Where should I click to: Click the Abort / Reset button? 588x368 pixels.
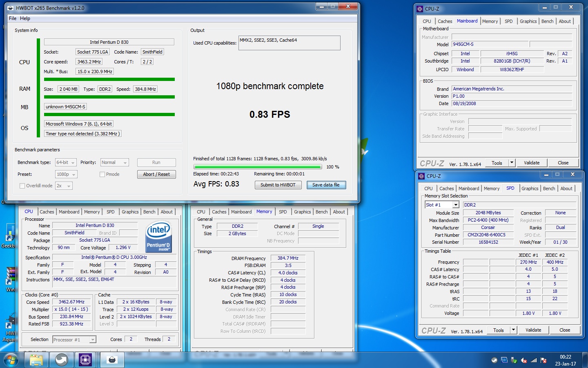click(x=156, y=174)
